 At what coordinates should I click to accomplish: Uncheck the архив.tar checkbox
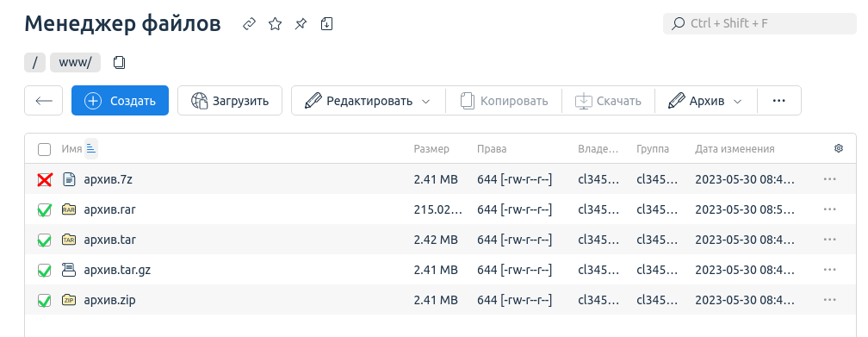pos(44,240)
